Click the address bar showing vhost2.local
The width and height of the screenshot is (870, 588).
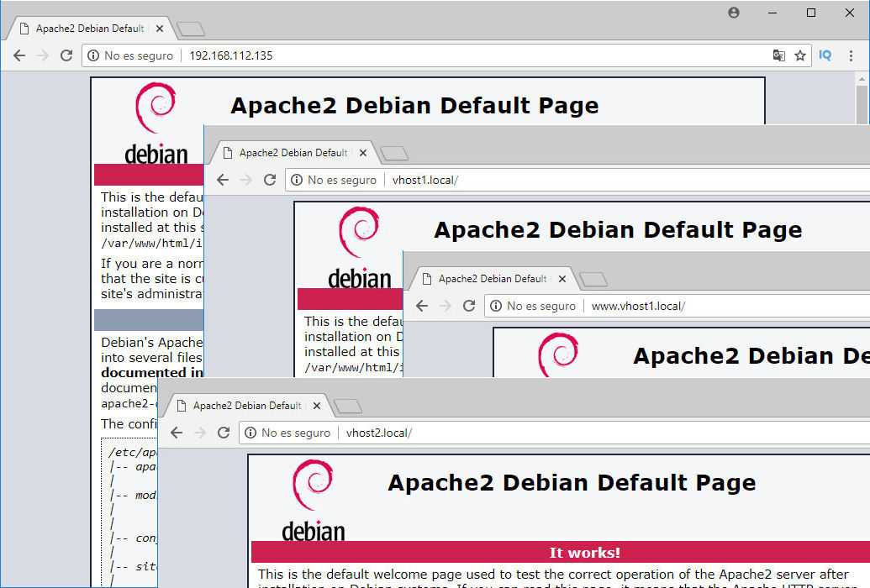point(378,433)
